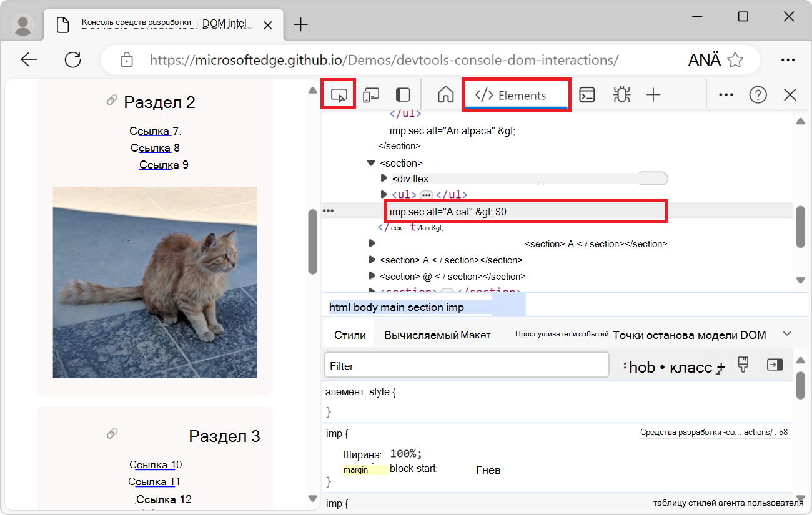Open the Прослушиватели событий tab

tap(562, 334)
